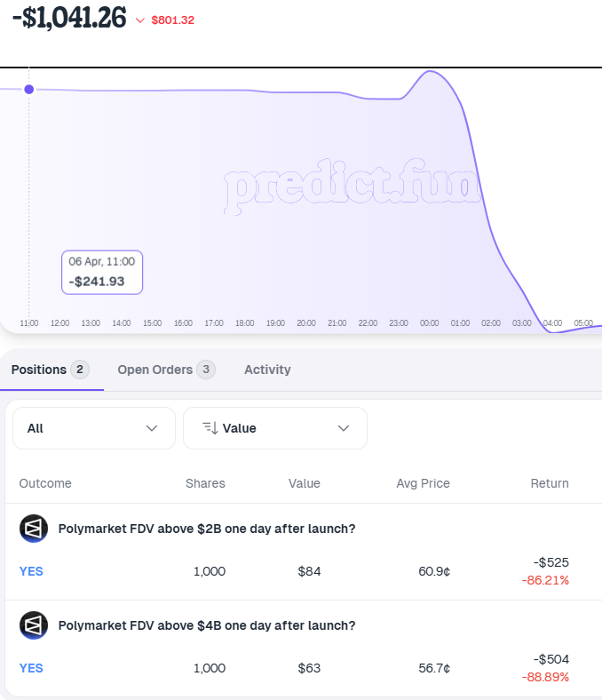Click the -$525 return amount

click(x=551, y=562)
